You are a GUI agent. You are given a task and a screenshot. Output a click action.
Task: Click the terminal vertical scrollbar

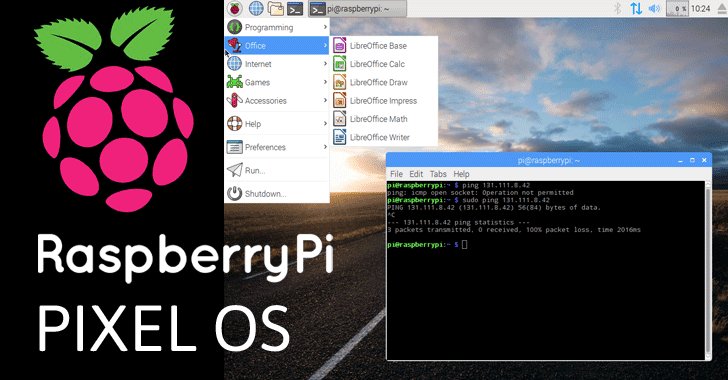708,269
